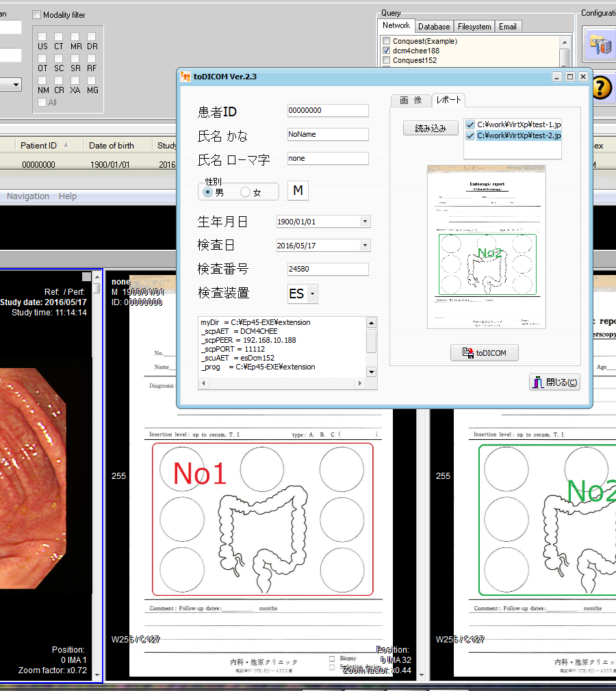Click the 閉じる(C) close button

click(x=554, y=382)
